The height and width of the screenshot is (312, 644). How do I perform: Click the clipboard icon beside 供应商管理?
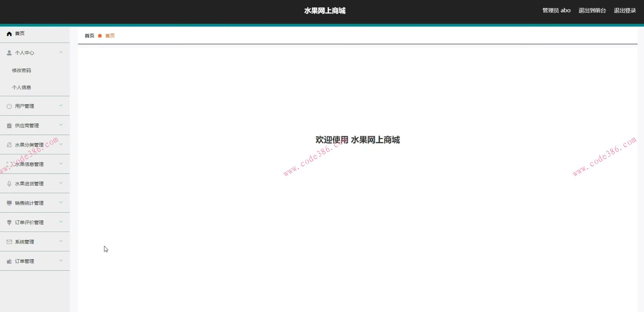[9, 125]
